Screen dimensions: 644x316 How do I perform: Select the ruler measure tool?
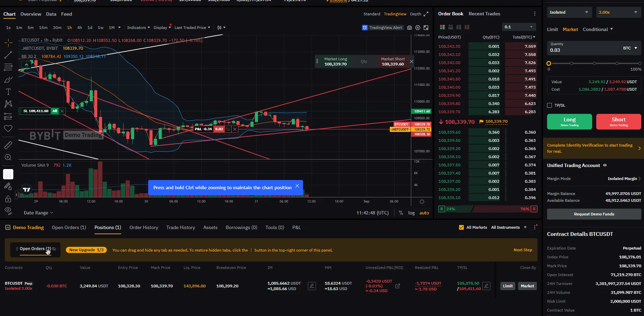(x=8, y=145)
